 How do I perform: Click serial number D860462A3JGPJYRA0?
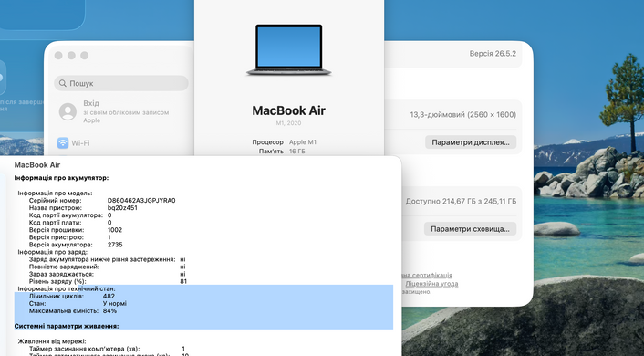141,201
